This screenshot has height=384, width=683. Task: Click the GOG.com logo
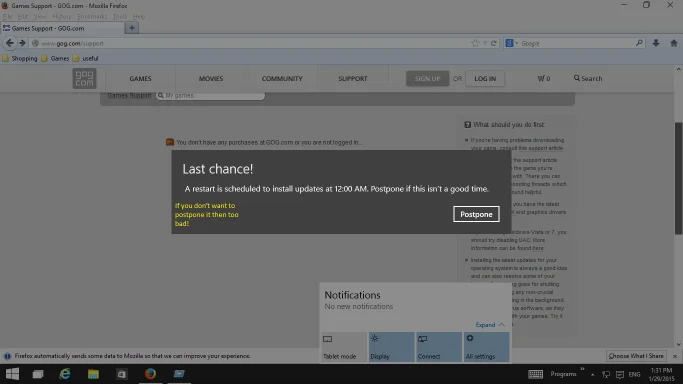coord(84,78)
